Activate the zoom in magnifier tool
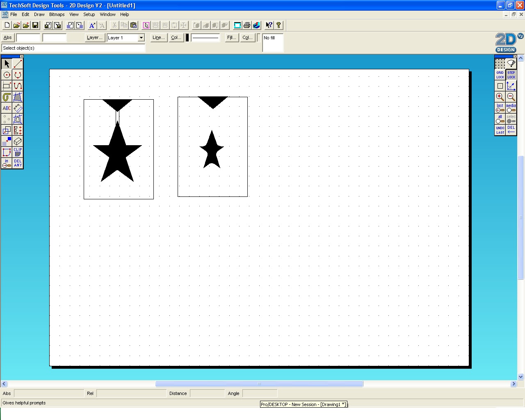Image resolution: width=525 pixels, height=420 pixels. pyautogui.click(x=500, y=97)
